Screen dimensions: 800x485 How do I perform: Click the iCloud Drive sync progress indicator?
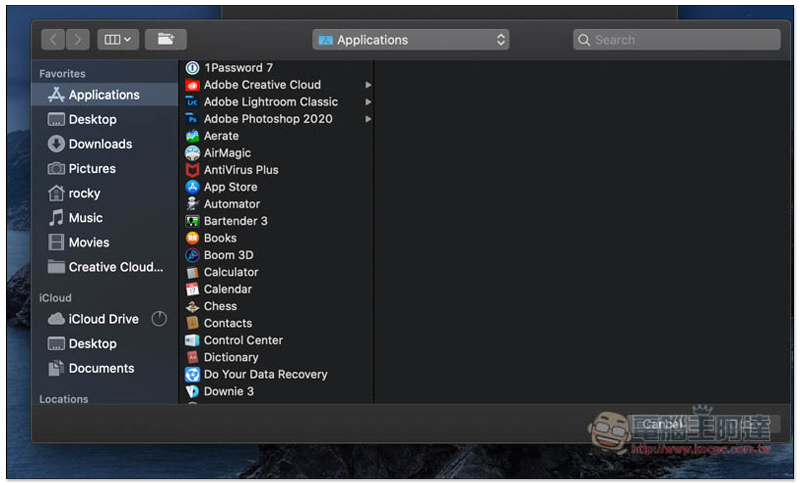[159, 319]
